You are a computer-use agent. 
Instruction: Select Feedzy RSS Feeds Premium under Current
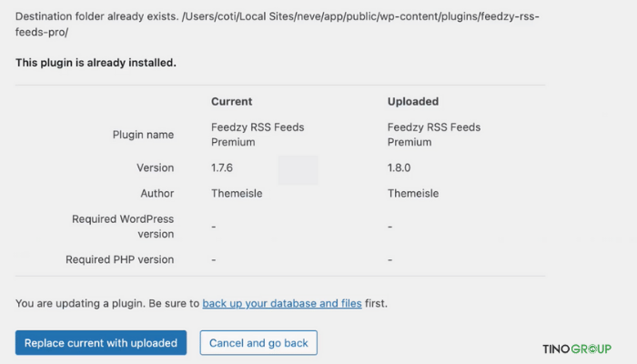click(x=258, y=135)
